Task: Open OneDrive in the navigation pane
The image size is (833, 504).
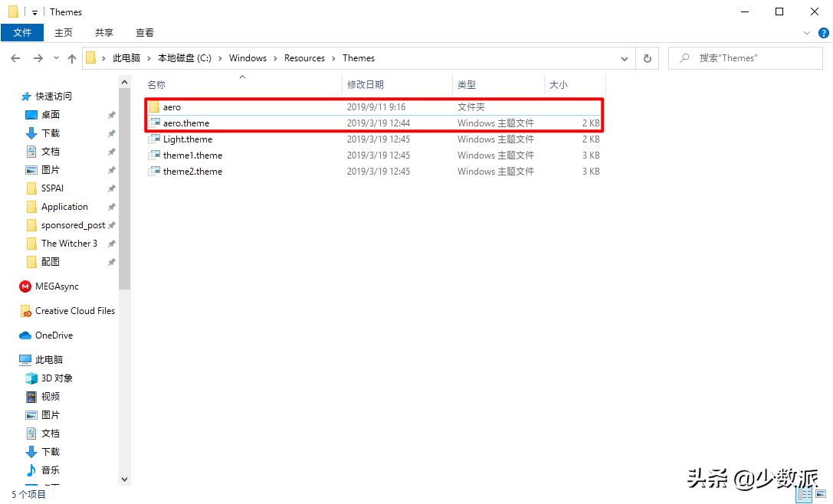Action: [52, 335]
